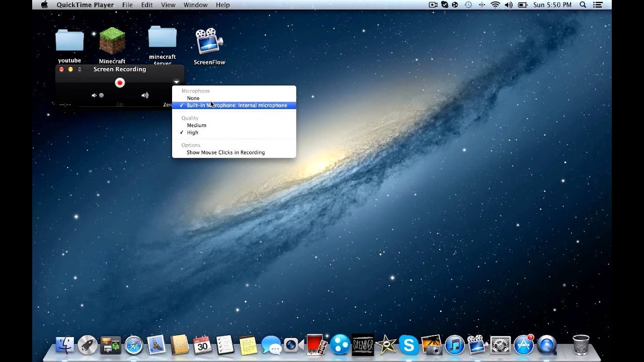This screenshot has height=362, width=644.
Task: Open Safari compass in the Dock
Action: click(134, 345)
